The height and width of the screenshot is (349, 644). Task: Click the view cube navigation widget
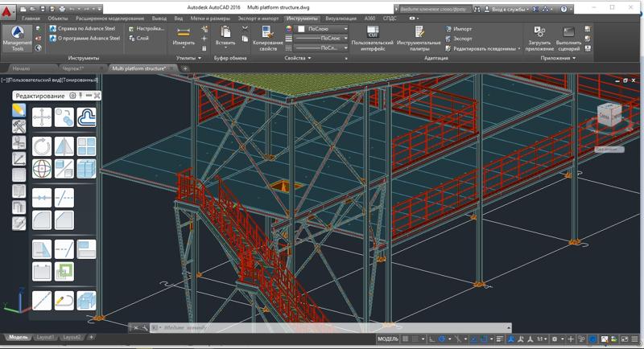tap(610, 116)
